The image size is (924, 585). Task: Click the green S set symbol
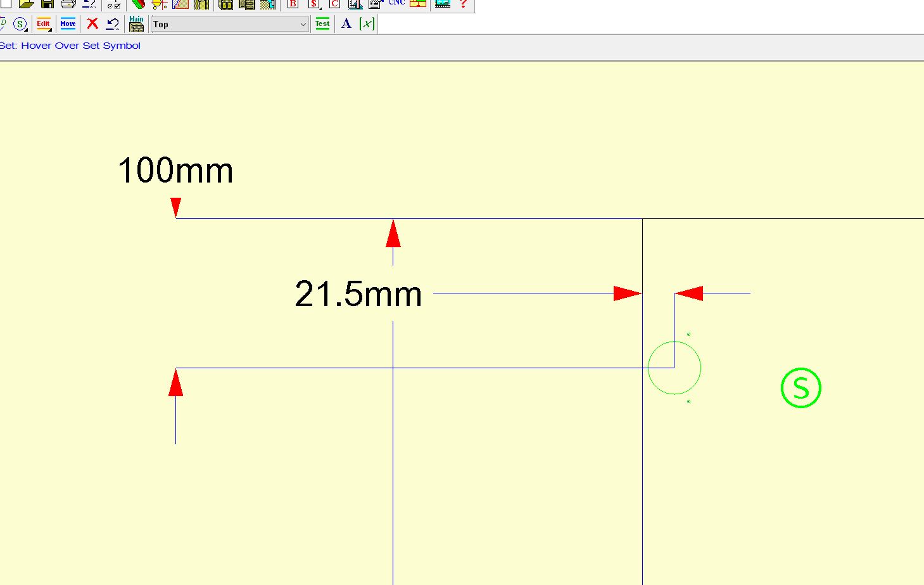click(801, 388)
